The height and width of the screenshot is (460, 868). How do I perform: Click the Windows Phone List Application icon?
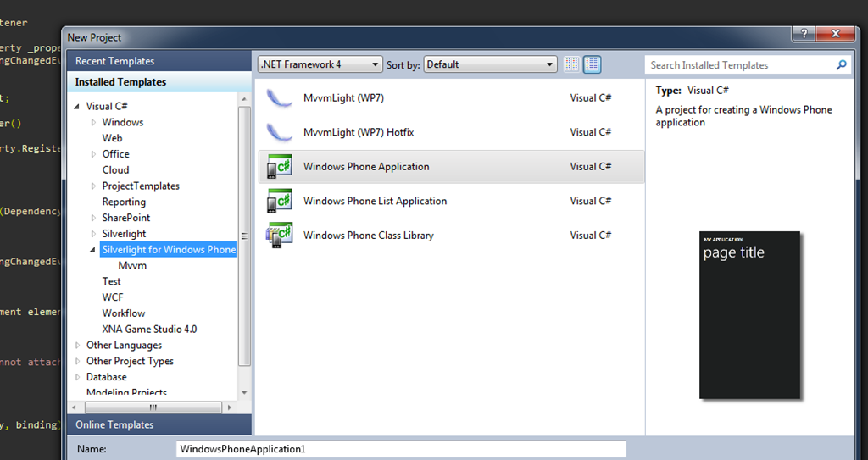(x=280, y=201)
